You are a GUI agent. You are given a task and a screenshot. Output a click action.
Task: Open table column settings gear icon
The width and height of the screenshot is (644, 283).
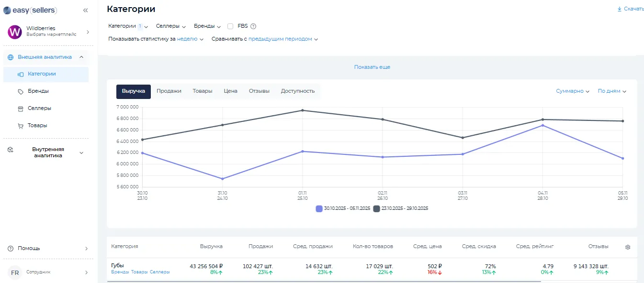pyautogui.click(x=628, y=247)
